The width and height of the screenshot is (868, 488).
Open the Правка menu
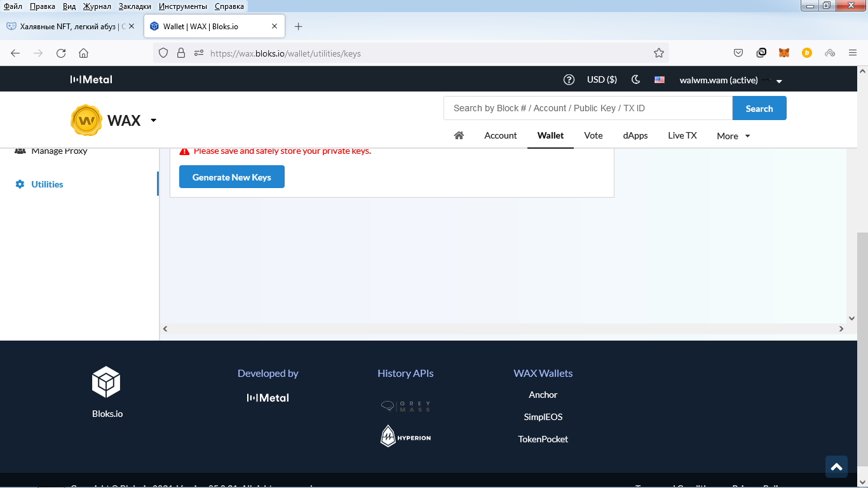pyautogui.click(x=43, y=6)
